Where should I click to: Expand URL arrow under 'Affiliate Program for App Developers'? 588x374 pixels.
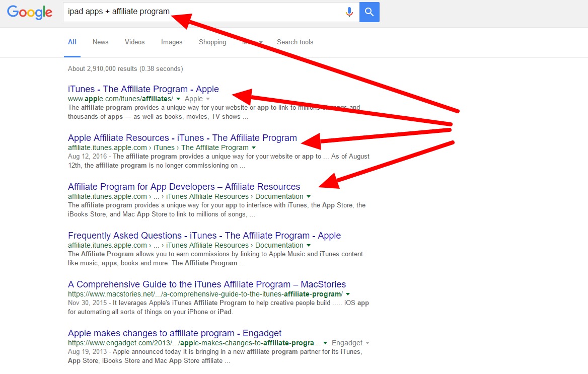[309, 197]
